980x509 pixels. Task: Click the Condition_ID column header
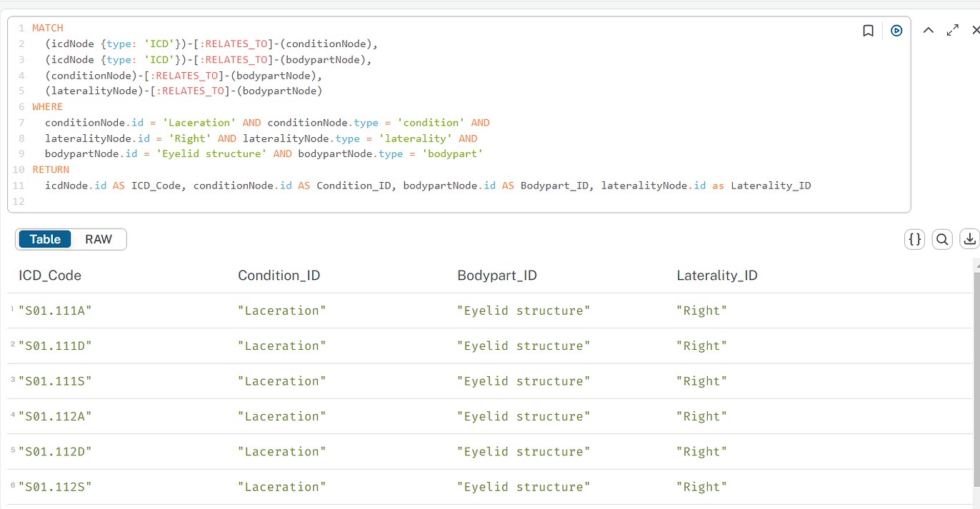coord(279,276)
